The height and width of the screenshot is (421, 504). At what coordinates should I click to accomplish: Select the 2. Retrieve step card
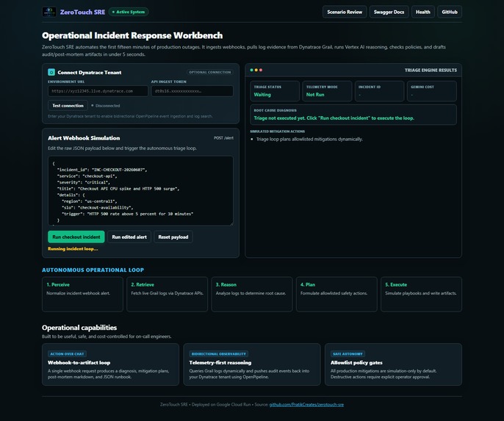point(168,294)
